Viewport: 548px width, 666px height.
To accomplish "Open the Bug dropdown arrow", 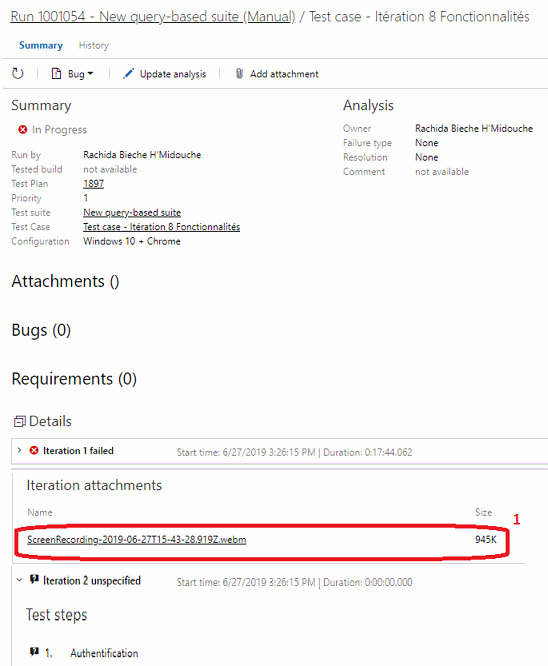I will coord(90,73).
